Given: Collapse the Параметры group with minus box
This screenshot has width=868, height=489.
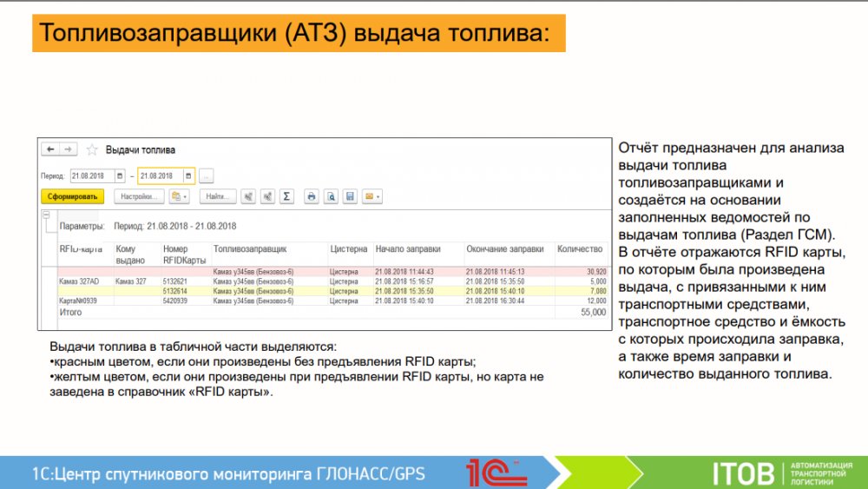Looking at the screenshot, I should click(x=46, y=213).
